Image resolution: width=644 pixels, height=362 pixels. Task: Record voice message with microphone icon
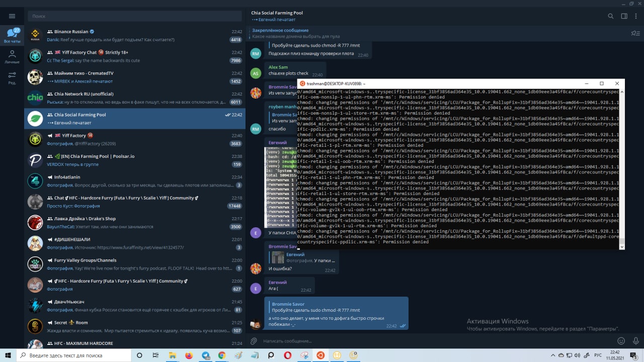point(635,341)
